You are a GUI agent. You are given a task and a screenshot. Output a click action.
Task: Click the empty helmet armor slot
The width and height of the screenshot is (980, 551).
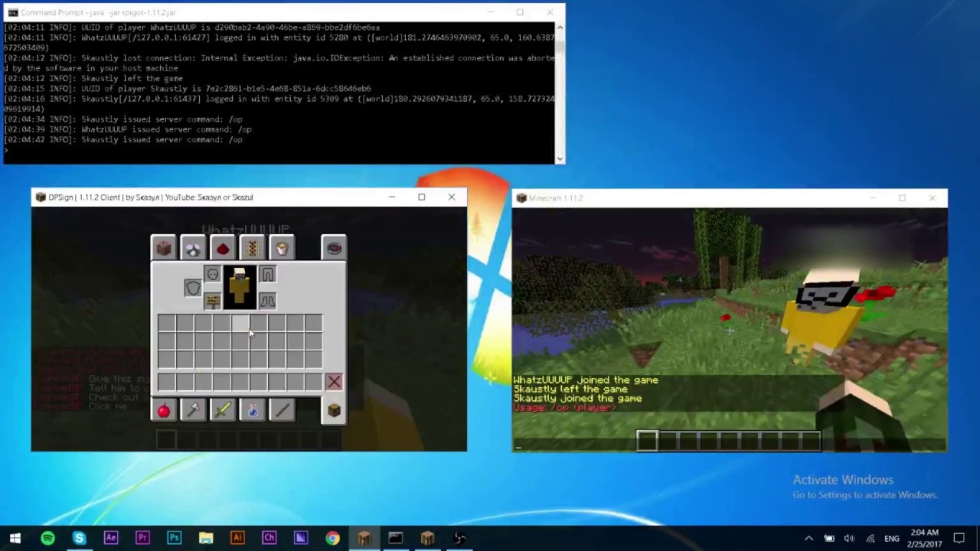(212, 274)
